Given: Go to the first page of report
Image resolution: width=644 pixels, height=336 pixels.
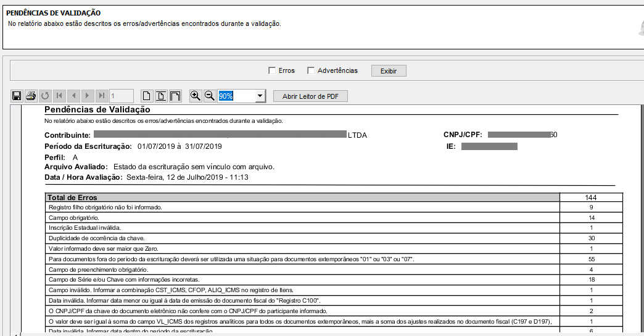Looking at the screenshot, I should [x=59, y=96].
